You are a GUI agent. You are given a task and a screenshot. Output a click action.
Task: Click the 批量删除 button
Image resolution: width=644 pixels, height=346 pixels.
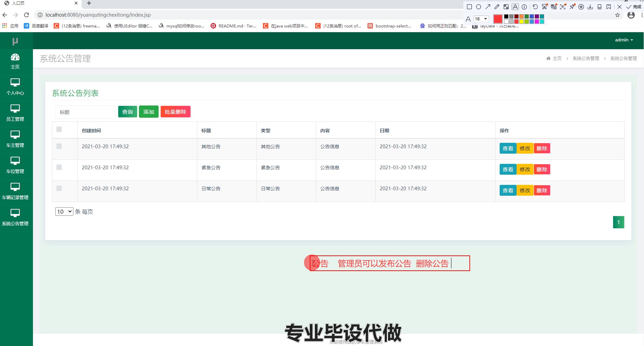175,112
